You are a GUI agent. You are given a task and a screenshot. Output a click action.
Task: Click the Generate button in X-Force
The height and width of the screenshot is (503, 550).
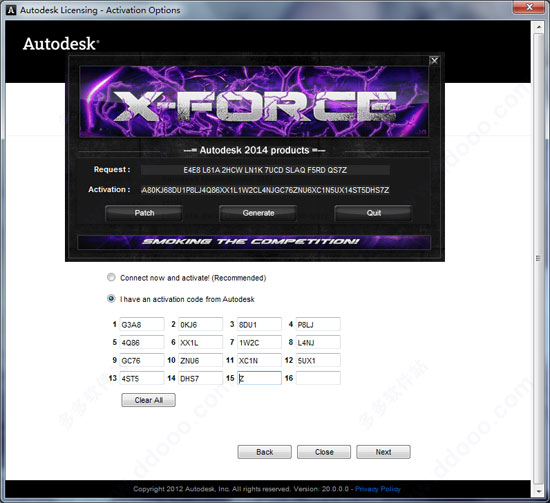coord(258,213)
